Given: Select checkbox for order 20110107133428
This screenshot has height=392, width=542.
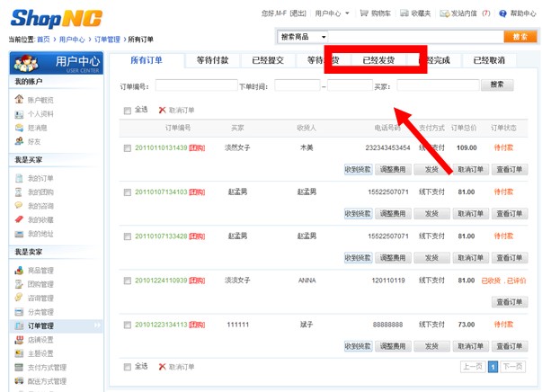Looking at the screenshot, I should (128, 236).
